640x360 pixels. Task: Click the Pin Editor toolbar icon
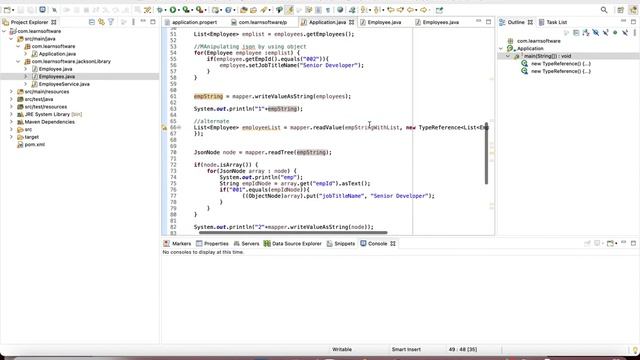(x=439, y=10)
